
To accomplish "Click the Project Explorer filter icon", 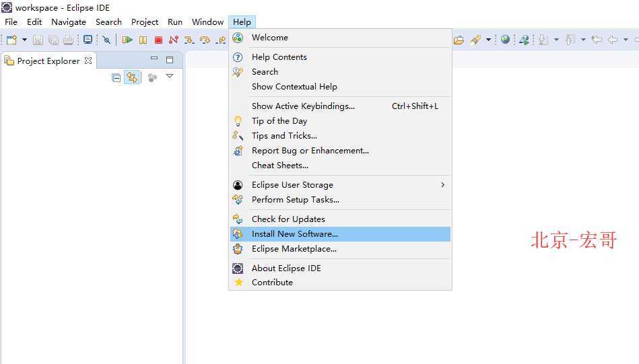I will tap(152, 77).
